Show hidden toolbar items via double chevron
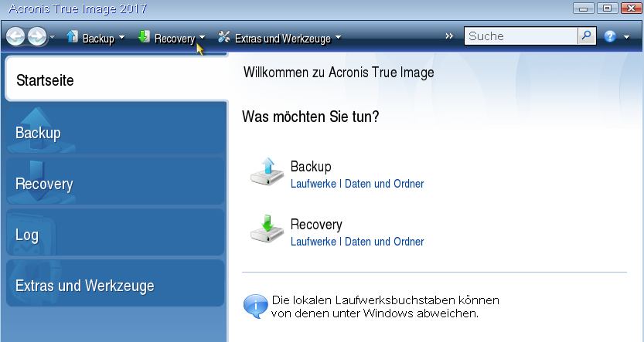This screenshot has width=644, height=342. 450,36
